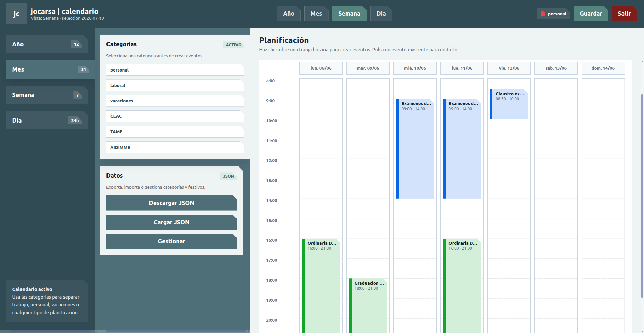Click the vie, 12/06 day header
This screenshot has height=333, width=644.
pyautogui.click(x=509, y=68)
